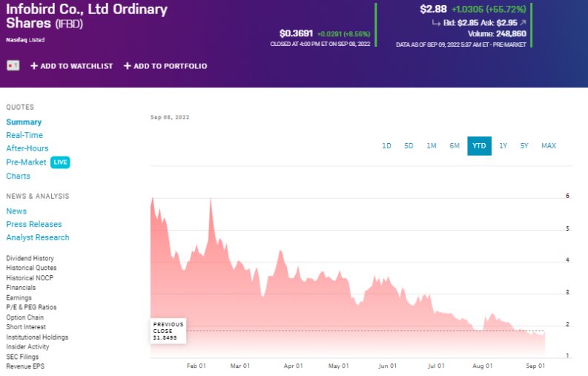The height and width of the screenshot is (376, 588).
Task: Open Dividend History
Action: [30, 258]
